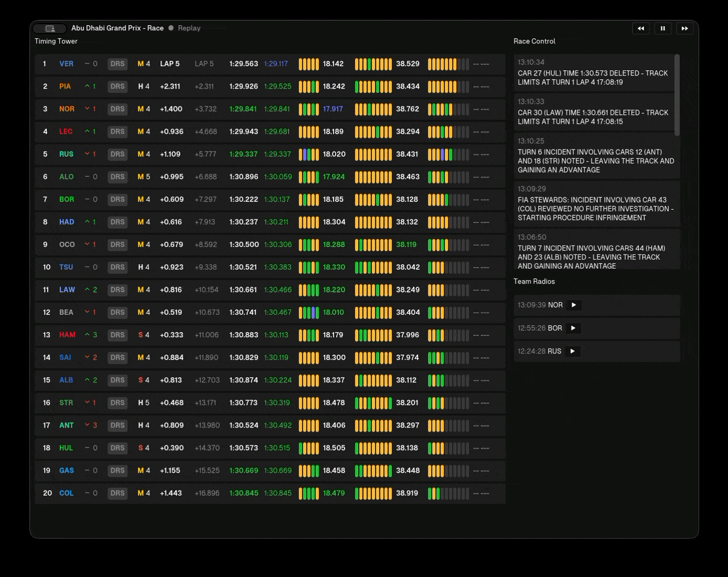Click the DRS badge for VER
728x577 pixels.
(117, 64)
